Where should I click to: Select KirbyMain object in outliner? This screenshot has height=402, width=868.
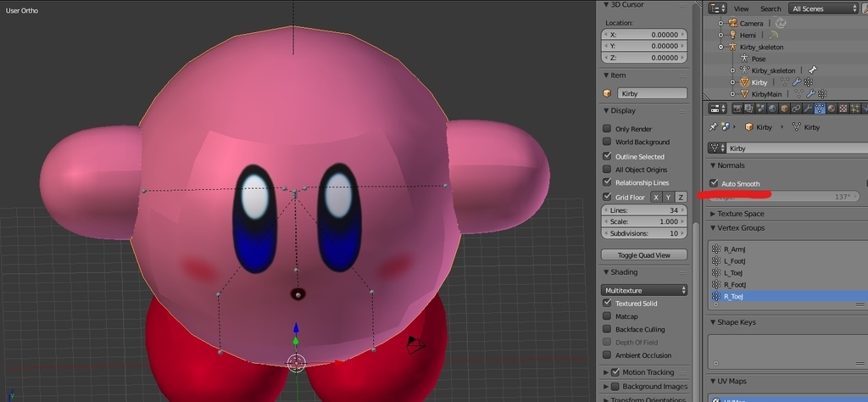(766, 94)
